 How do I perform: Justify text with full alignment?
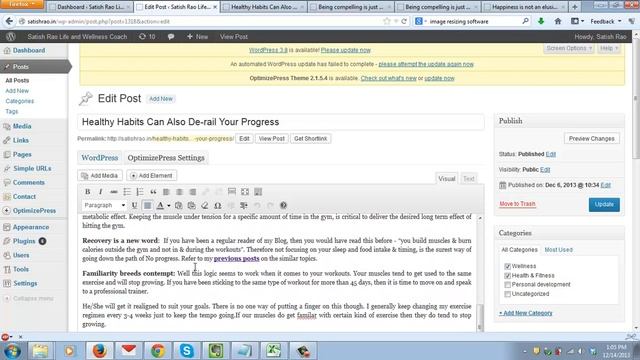[147, 205]
